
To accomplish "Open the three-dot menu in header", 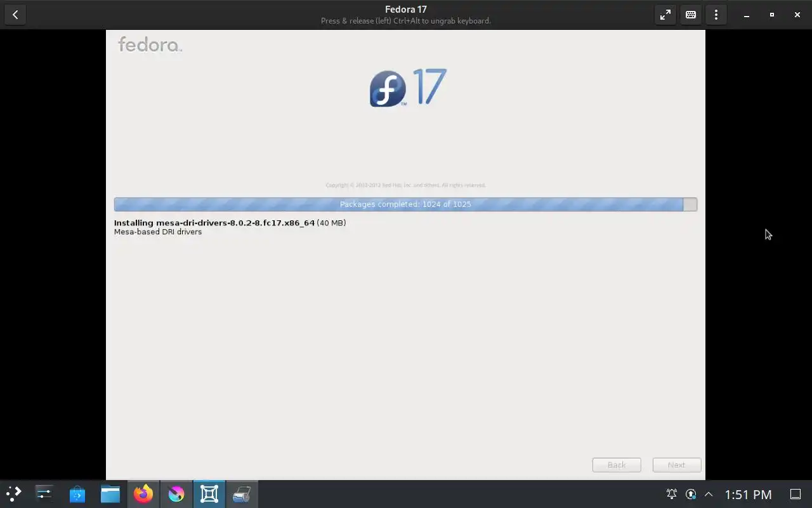I will pos(716,15).
